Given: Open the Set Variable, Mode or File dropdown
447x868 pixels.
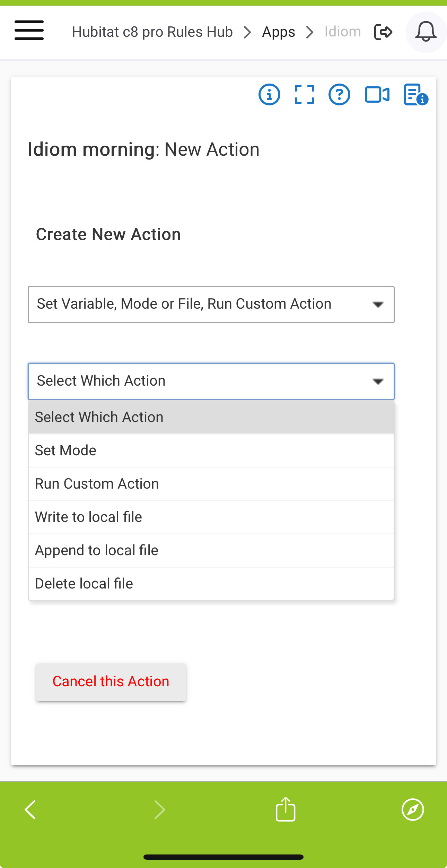Looking at the screenshot, I should [211, 304].
